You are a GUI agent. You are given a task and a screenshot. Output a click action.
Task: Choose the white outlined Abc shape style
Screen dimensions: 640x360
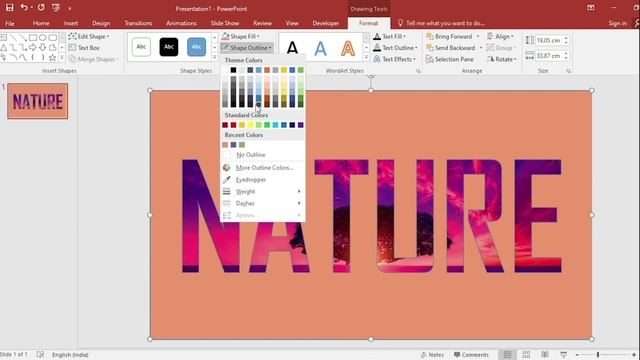[141, 47]
